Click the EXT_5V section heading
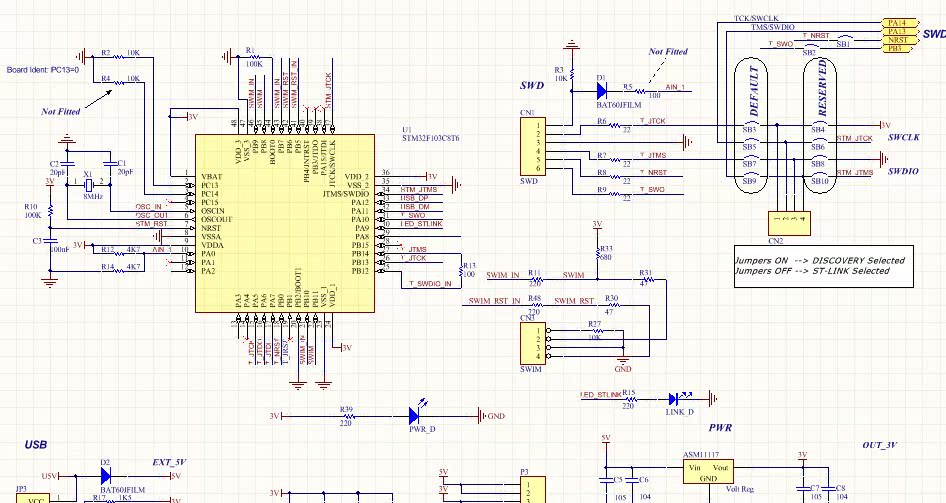The height and width of the screenshot is (503, 946). [169, 463]
